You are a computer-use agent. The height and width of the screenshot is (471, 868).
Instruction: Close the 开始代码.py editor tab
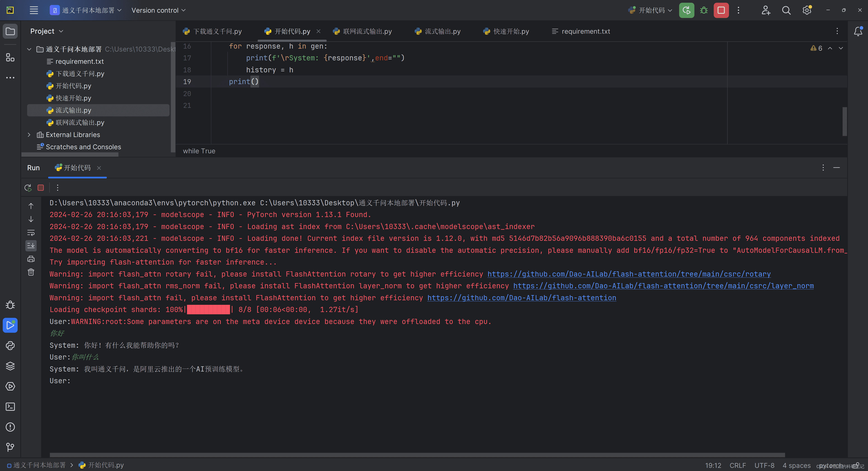point(318,31)
